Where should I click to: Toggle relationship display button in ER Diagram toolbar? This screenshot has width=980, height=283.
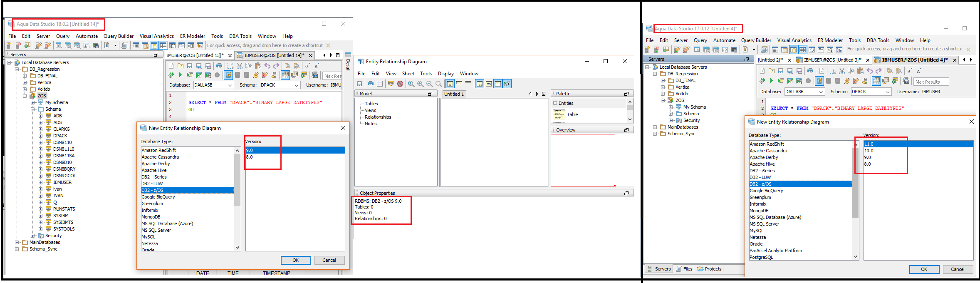click(x=507, y=84)
